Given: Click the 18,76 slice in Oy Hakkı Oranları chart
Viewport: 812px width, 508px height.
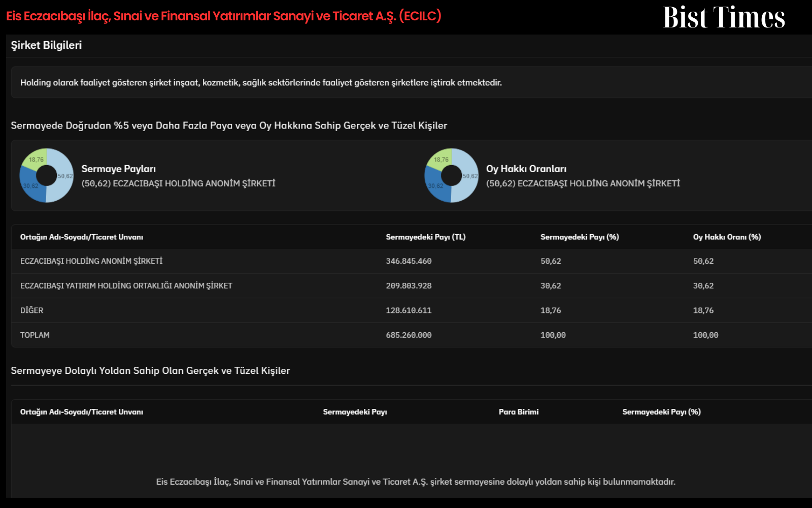Looking at the screenshot, I should pyautogui.click(x=442, y=159).
